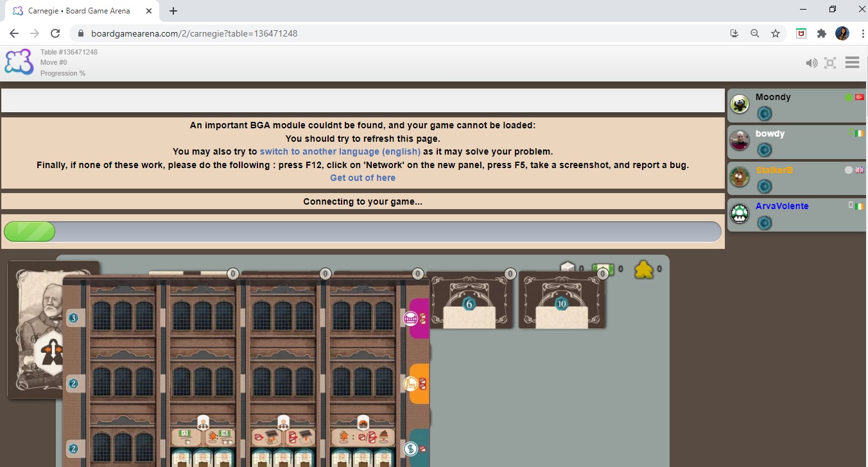868x467 pixels.
Task: Click the green loading progress bar
Action: coord(30,232)
